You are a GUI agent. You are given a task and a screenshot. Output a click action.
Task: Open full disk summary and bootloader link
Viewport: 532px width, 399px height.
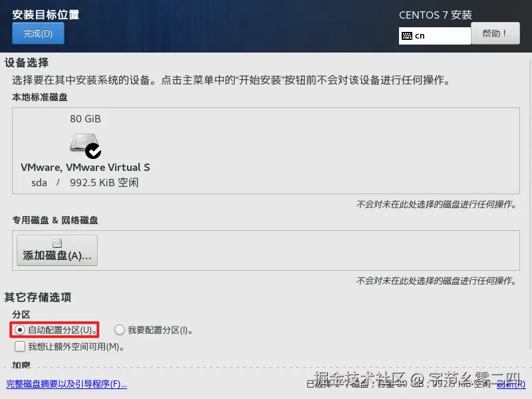point(66,384)
